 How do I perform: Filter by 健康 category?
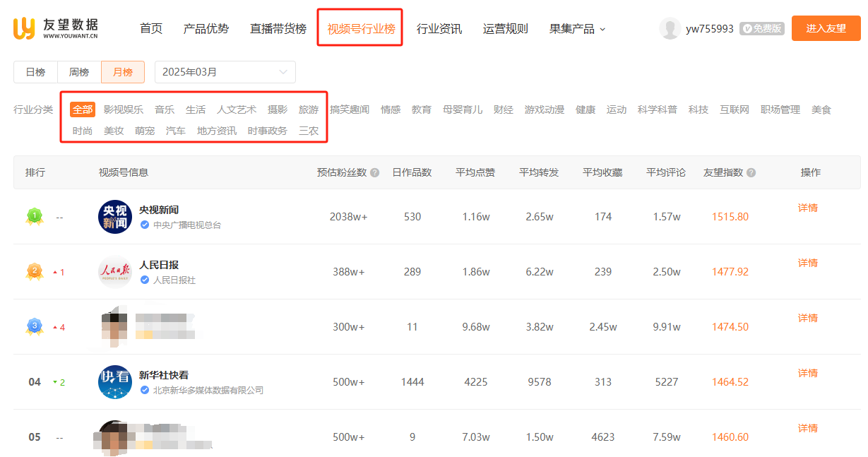click(x=585, y=109)
